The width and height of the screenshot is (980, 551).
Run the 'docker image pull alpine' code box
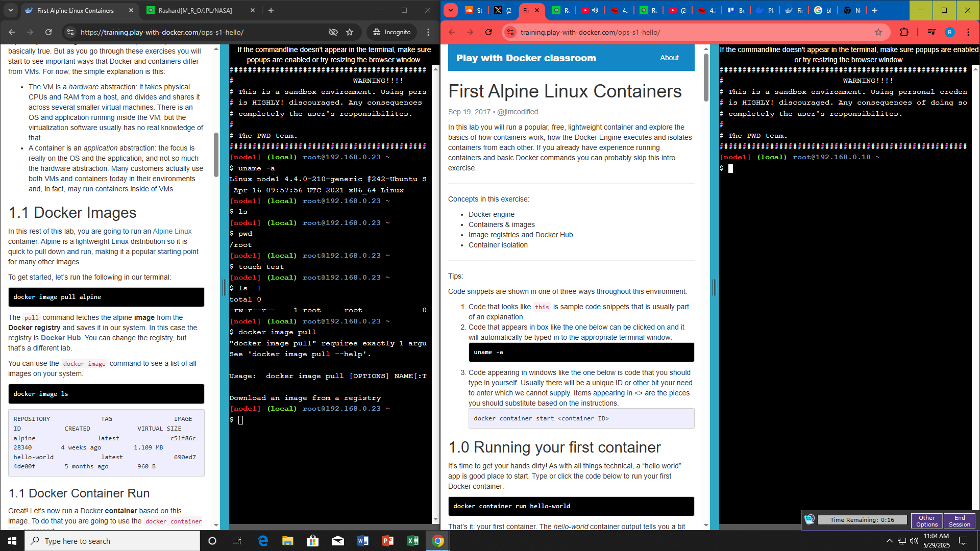(x=106, y=297)
